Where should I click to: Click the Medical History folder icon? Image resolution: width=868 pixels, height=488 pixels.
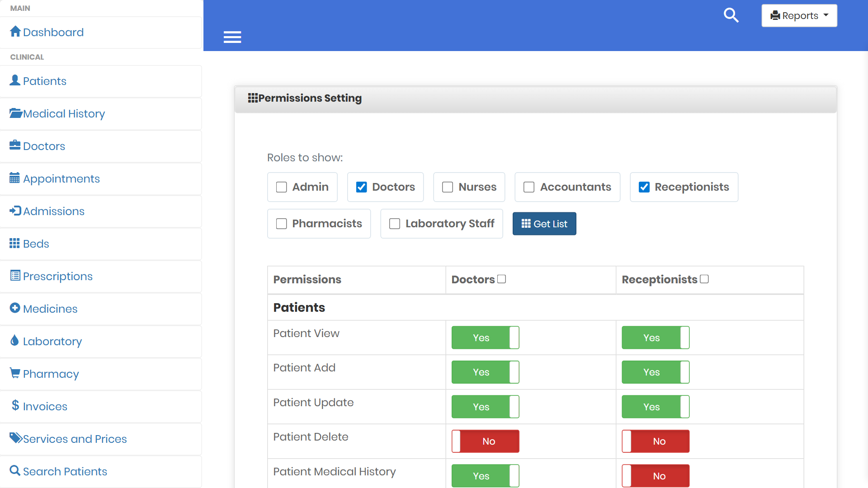[16, 113]
